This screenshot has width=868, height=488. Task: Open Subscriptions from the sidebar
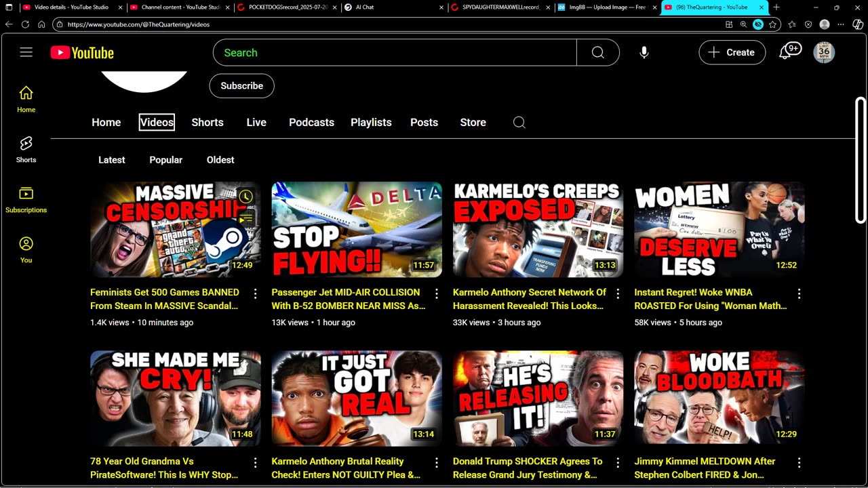(26, 199)
